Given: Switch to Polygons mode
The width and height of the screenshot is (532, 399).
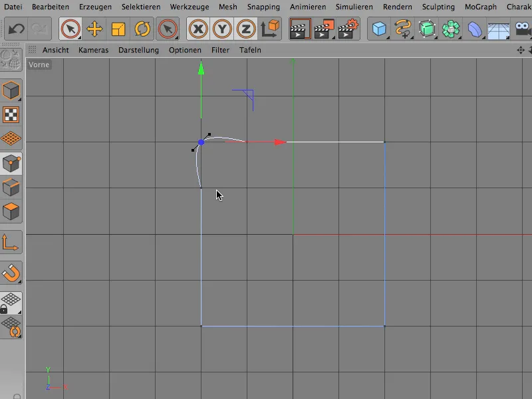Looking at the screenshot, I should pos(11,211).
